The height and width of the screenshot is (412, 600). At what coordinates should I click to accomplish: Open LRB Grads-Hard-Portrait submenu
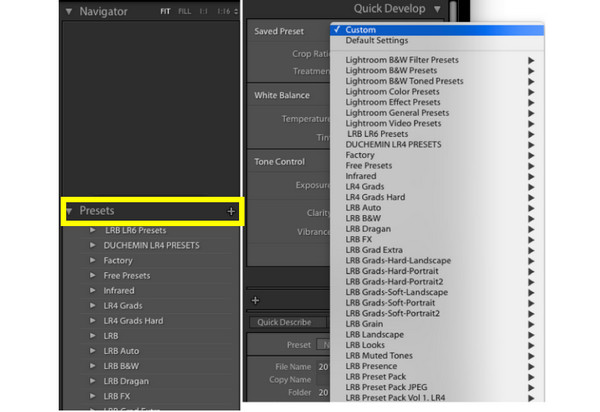(437, 271)
